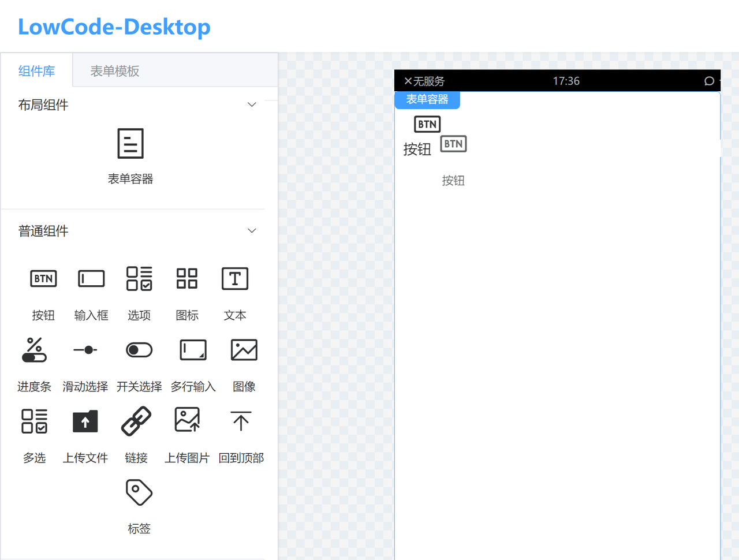Select the 回到顶部 back-to-top component
The image size is (739, 560).
tap(241, 433)
